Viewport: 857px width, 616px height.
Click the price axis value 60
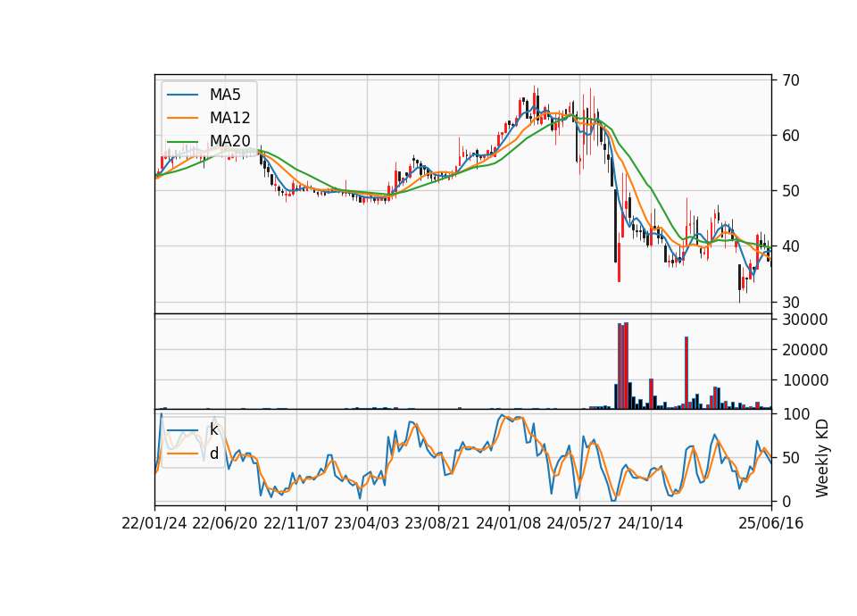coord(791,136)
